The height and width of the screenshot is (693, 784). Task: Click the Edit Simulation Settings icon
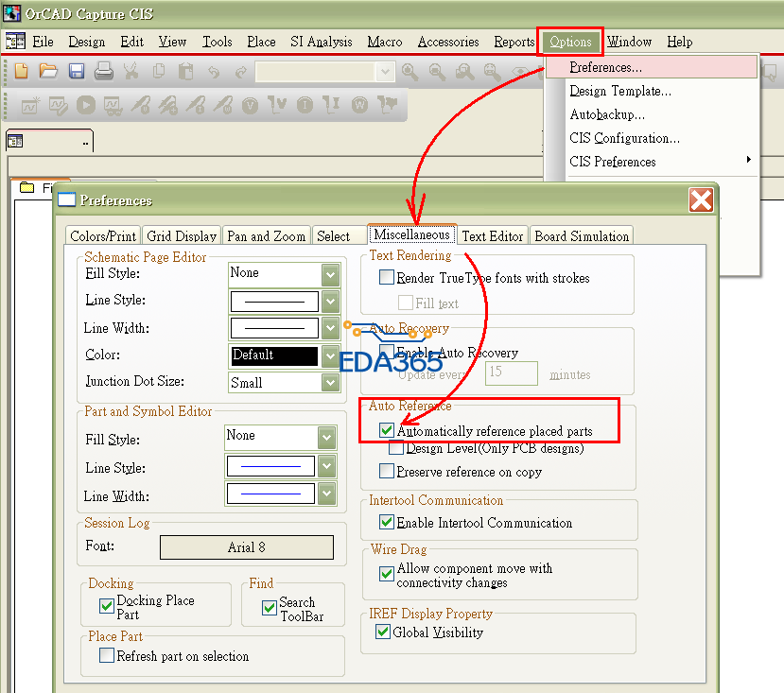point(58,106)
